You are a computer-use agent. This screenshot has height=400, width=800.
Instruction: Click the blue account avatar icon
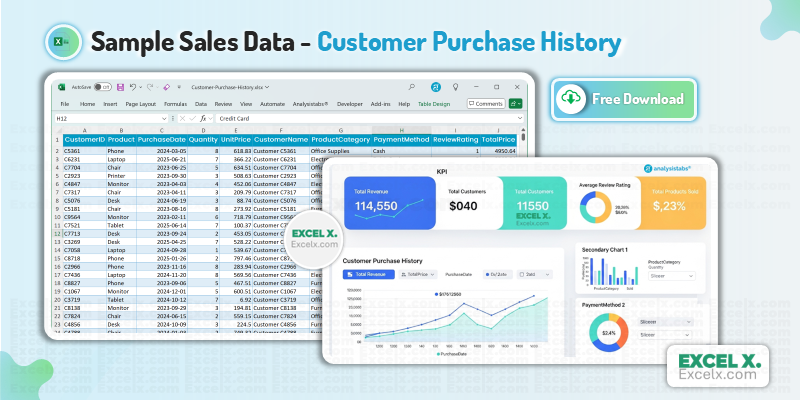[x=436, y=87]
